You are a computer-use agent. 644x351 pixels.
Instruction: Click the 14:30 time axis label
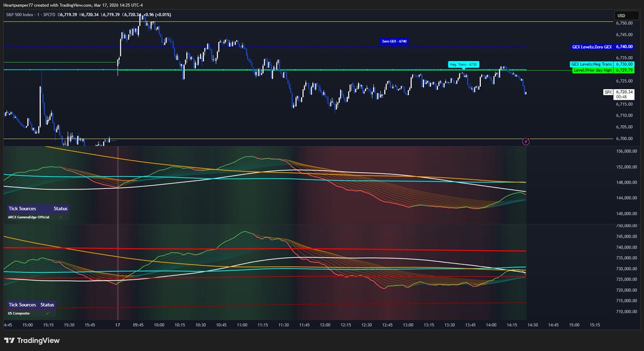(533, 325)
